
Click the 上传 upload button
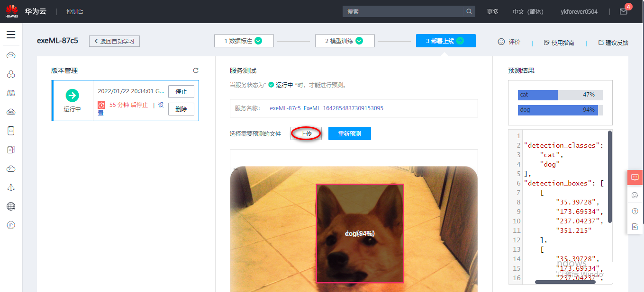(x=306, y=133)
